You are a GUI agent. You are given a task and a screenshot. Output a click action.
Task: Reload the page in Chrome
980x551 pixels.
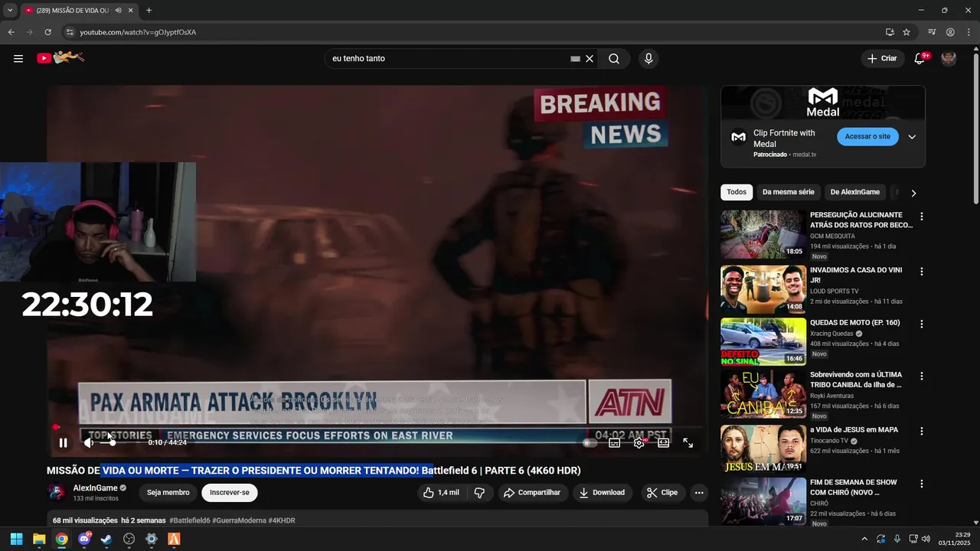click(47, 32)
